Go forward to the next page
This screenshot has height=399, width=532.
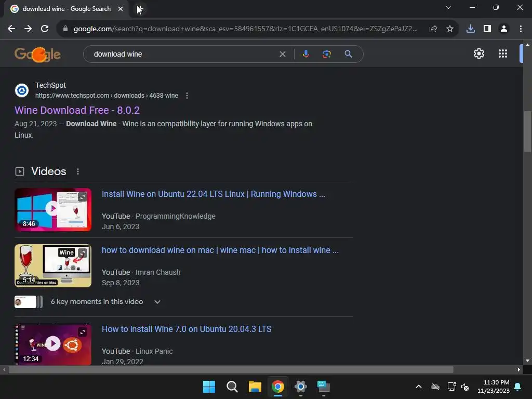[28, 29]
